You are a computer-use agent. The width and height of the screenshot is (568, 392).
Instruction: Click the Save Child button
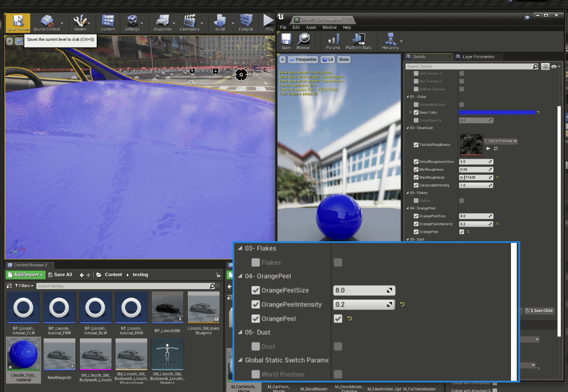[x=540, y=310]
